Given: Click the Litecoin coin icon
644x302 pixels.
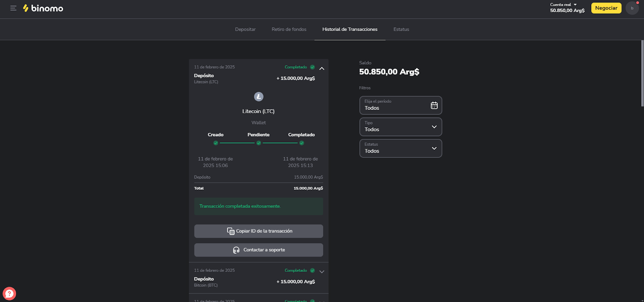Looking at the screenshot, I should click(x=258, y=97).
